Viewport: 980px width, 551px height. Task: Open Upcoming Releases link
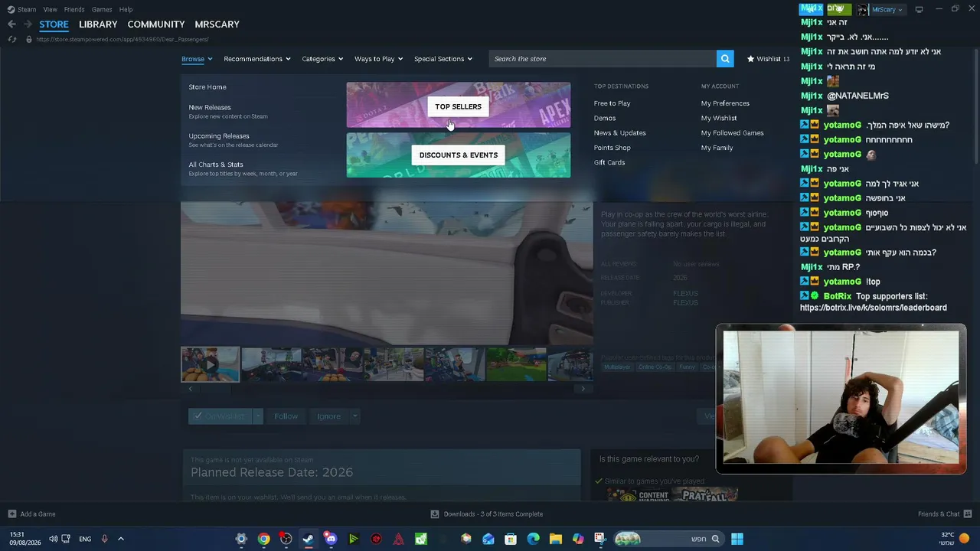(x=219, y=136)
